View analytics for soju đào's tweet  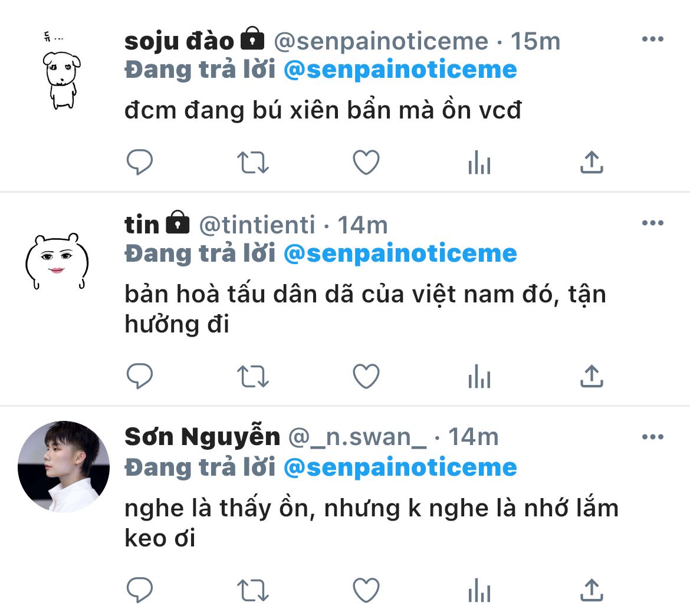tap(479, 162)
